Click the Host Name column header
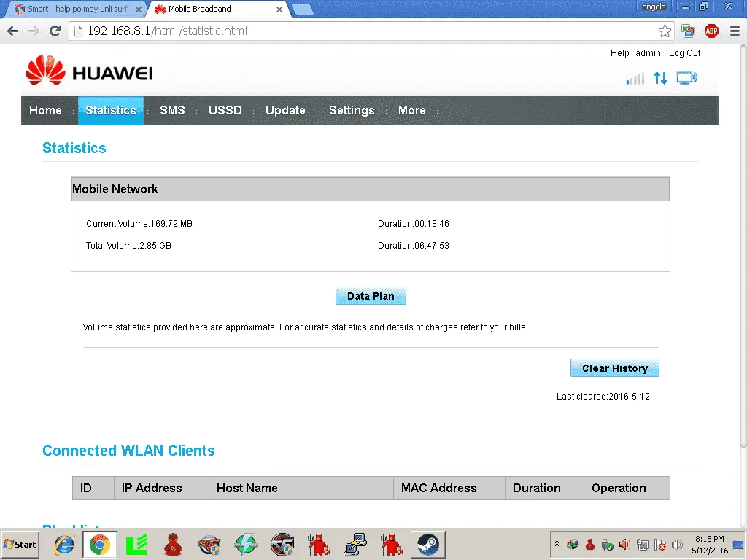Image resolution: width=747 pixels, height=560 pixels. [x=301, y=488]
